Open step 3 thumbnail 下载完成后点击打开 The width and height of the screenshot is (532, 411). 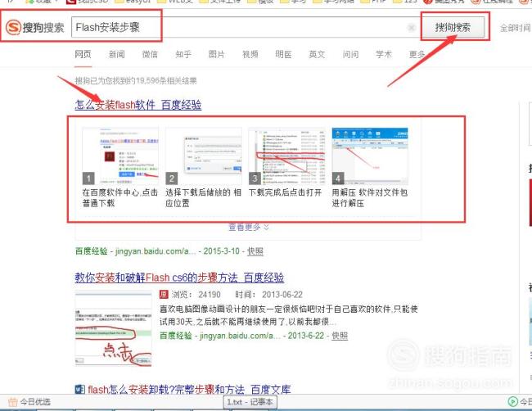click(x=286, y=156)
